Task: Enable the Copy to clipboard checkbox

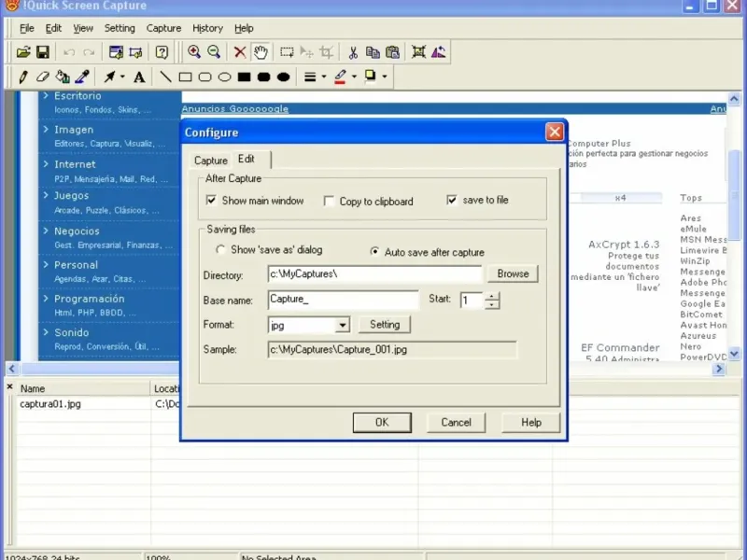Action: (x=329, y=201)
